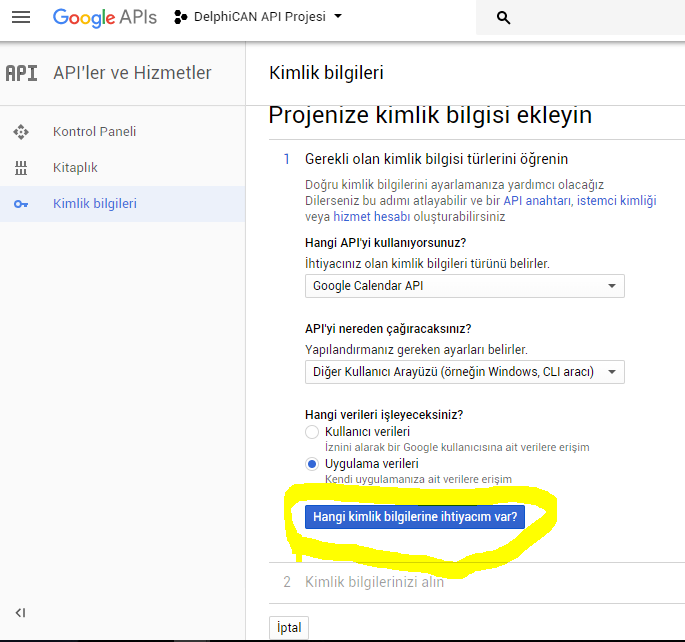This screenshot has height=642, width=685.
Task: Select the Uygulama verileri radio button
Action: click(312, 464)
